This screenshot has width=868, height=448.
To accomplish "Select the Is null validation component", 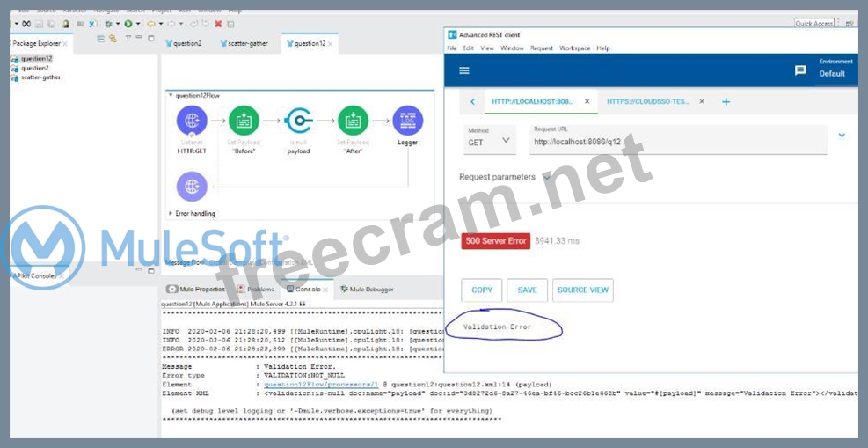I will [298, 121].
